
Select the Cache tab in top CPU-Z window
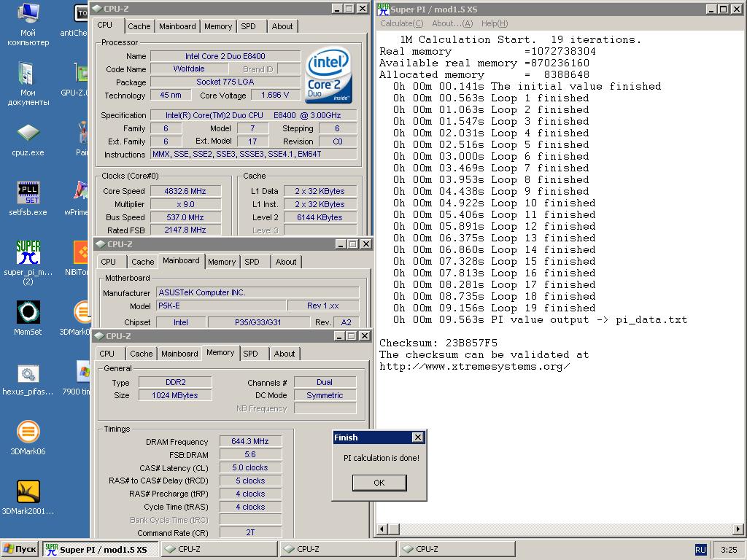[139, 27]
